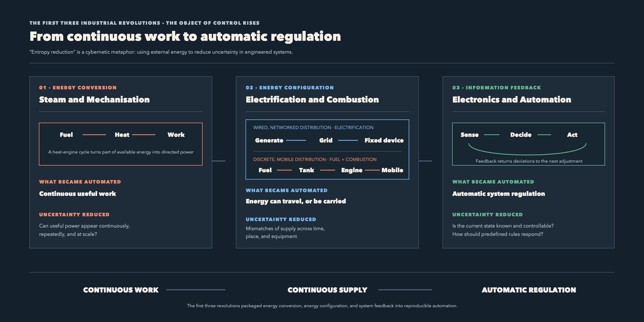Select the overline 'The first three industrial revolutions'
Screen dimensions: 644x322
coord(95,23)
